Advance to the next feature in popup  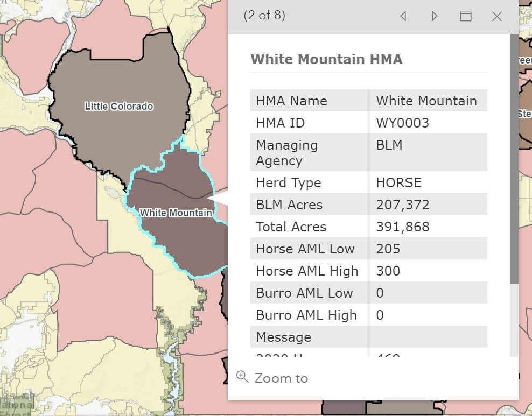(x=435, y=16)
